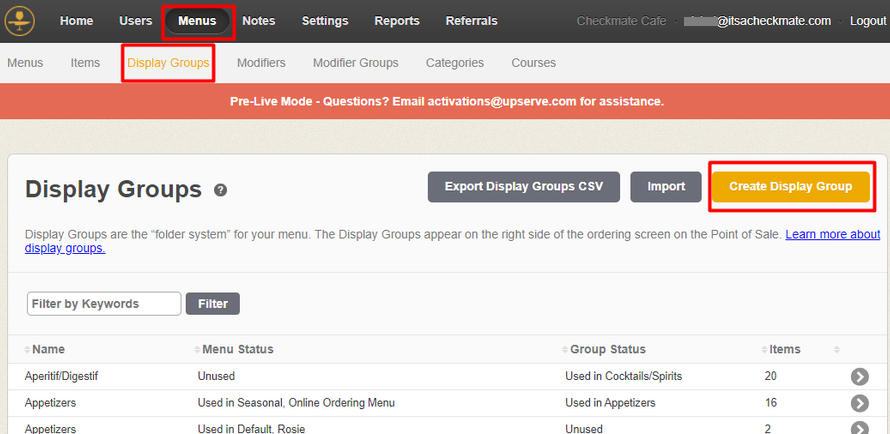The height and width of the screenshot is (434, 890).
Task: Click the Import button
Action: point(666,187)
